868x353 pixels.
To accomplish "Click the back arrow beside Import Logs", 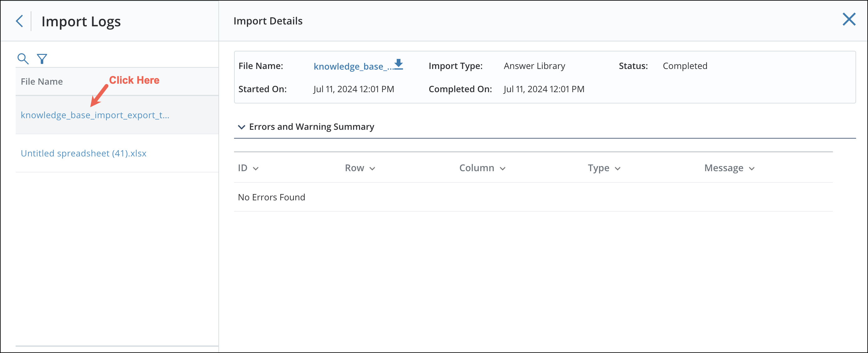I will pyautogui.click(x=19, y=21).
